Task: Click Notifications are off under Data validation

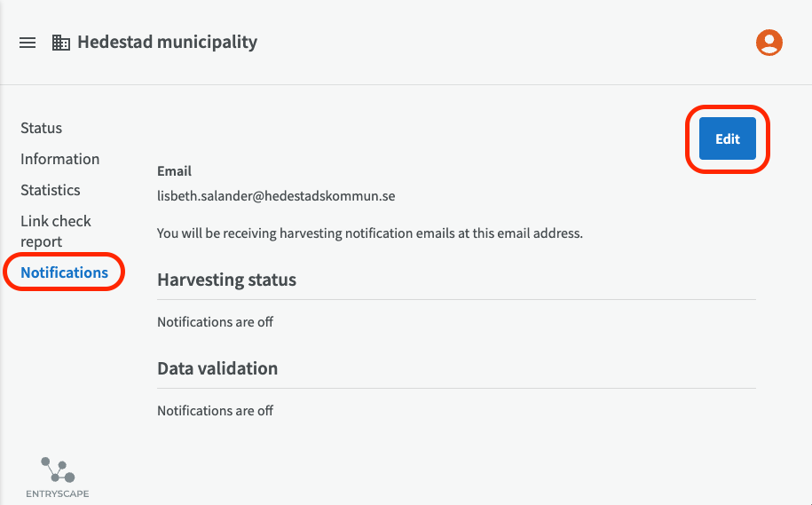Action: [x=216, y=411]
